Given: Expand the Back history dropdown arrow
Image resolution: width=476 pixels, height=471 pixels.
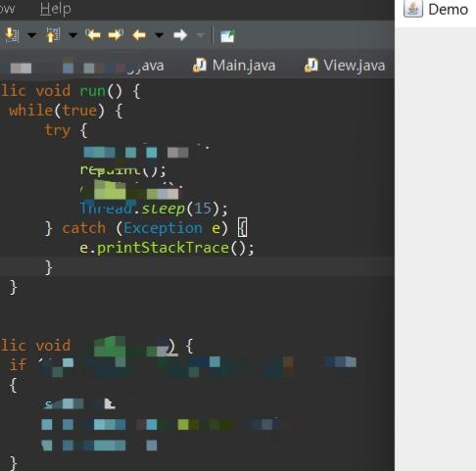Looking at the screenshot, I should (x=159, y=35).
